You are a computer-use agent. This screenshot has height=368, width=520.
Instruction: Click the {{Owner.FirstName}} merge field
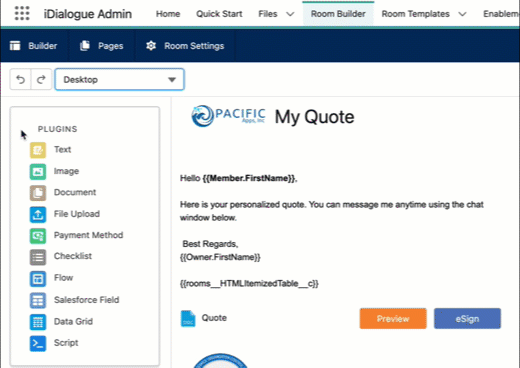pyautogui.click(x=220, y=257)
